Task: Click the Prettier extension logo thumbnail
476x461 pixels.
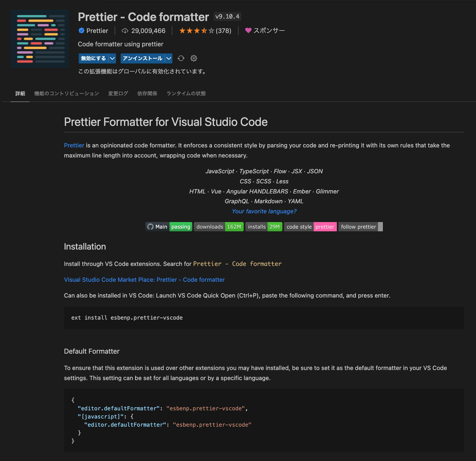Action: (40, 39)
